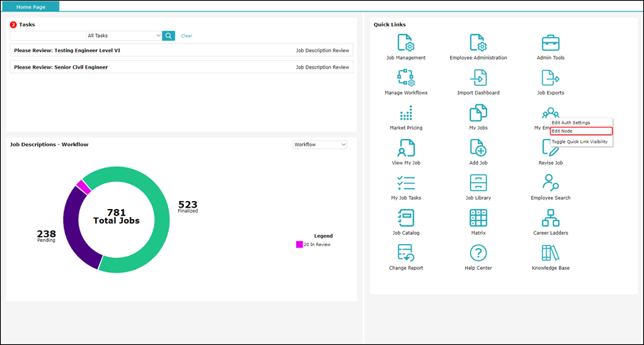The width and height of the screenshot is (644, 345).
Task: Open Employee Administration icon
Action: [478, 43]
